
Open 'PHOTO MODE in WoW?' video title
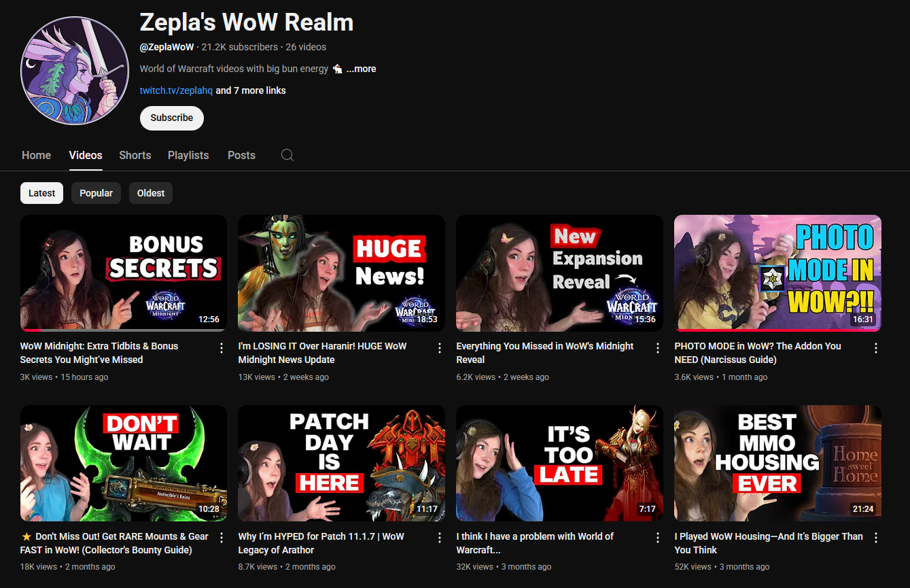coord(758,353)
